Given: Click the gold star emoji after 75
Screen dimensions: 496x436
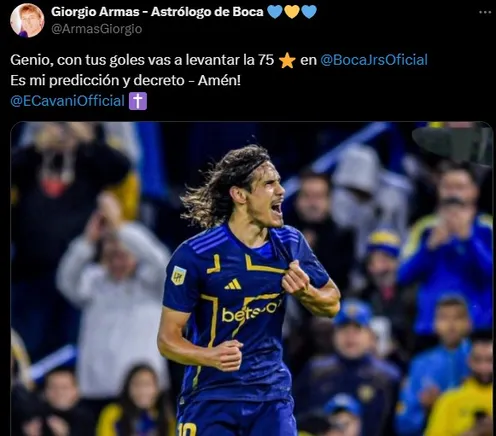Looking at the screenshot, I should click(287, 61).
